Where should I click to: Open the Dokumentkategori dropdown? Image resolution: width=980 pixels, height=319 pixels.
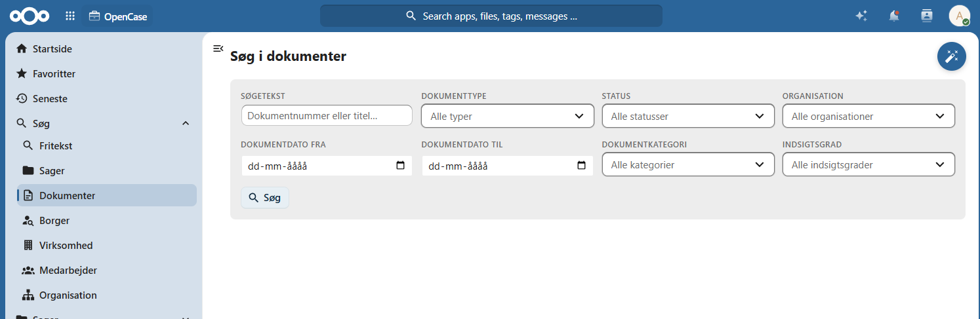click(688, 164)
